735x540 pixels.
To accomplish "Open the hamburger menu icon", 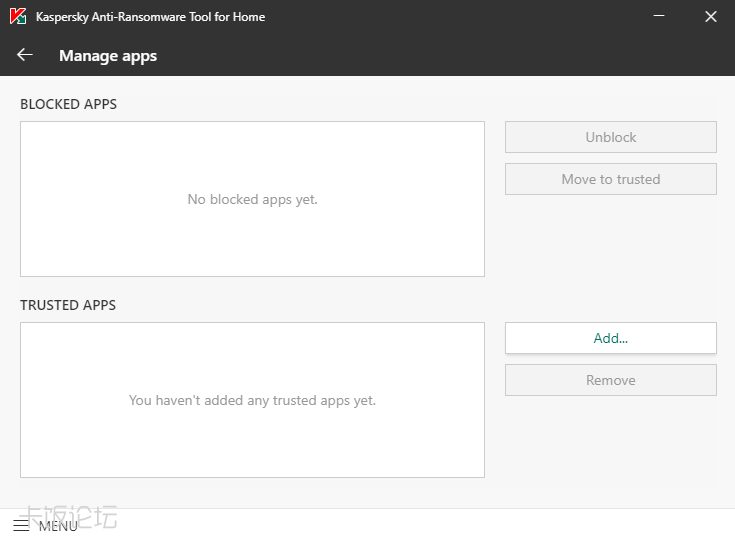I will 21,525.
